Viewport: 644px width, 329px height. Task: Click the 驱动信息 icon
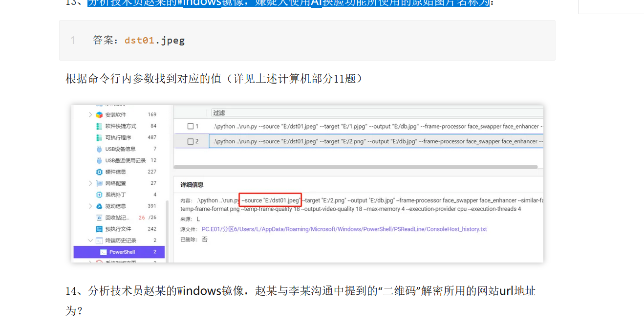99,206
